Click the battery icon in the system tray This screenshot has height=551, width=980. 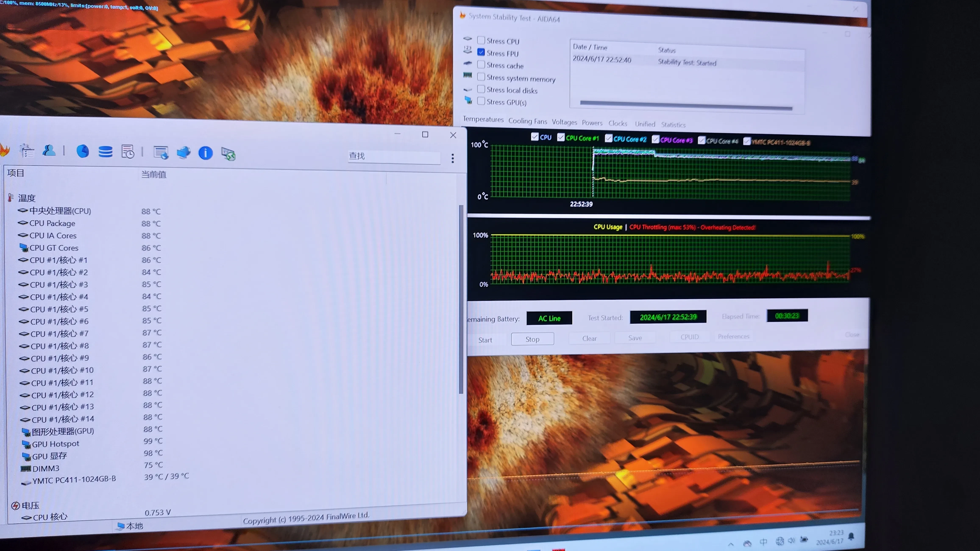click(x=804, y=540)
